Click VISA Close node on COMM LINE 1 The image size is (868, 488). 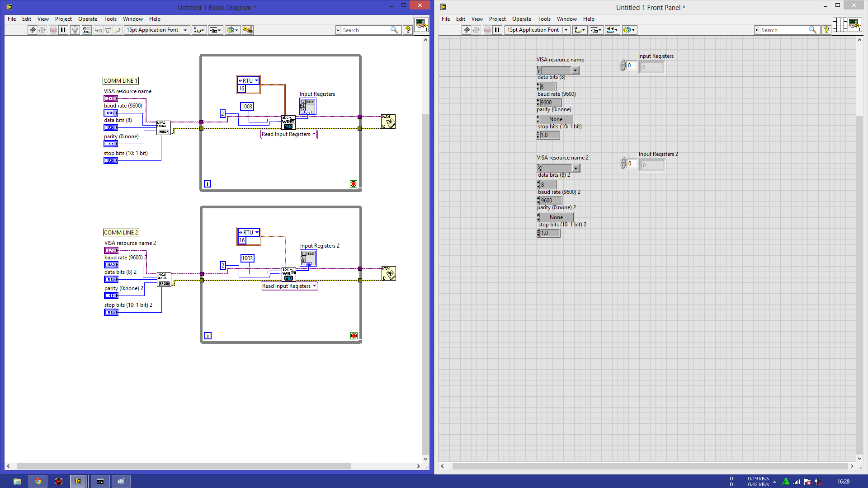(388, 122)
